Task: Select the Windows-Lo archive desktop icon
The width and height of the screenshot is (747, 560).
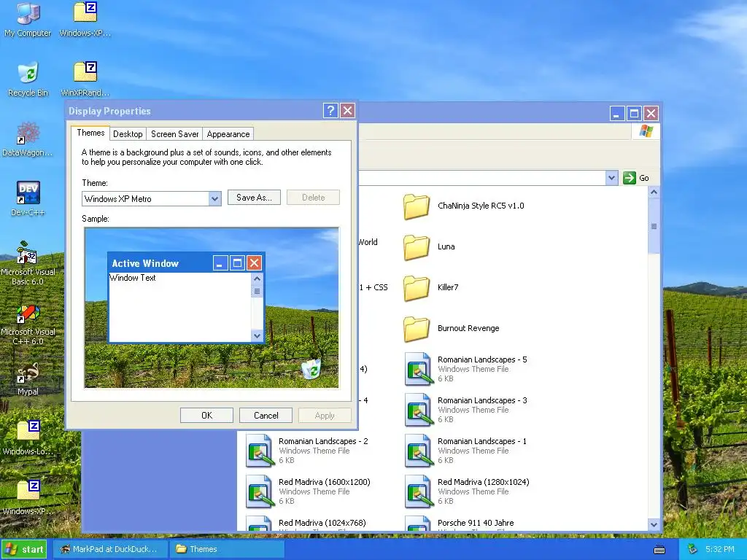Action: (28, 438)
